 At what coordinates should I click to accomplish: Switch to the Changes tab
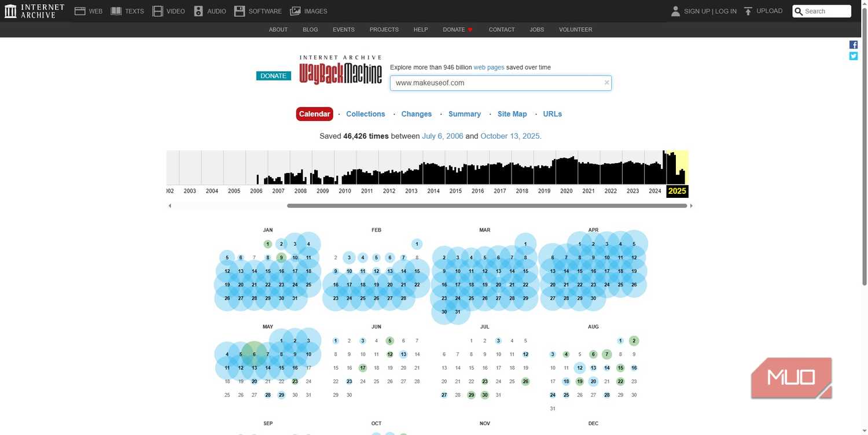[x=417, y=114]
